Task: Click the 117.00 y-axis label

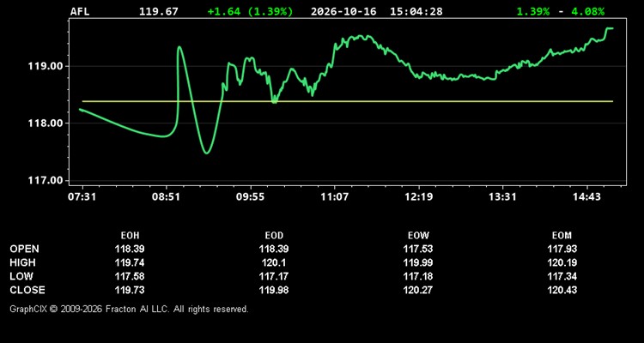Action: click(x=46, y=180)
